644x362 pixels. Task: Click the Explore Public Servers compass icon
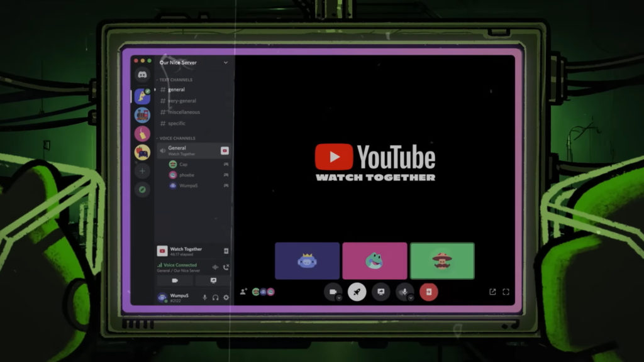(143, 189)
